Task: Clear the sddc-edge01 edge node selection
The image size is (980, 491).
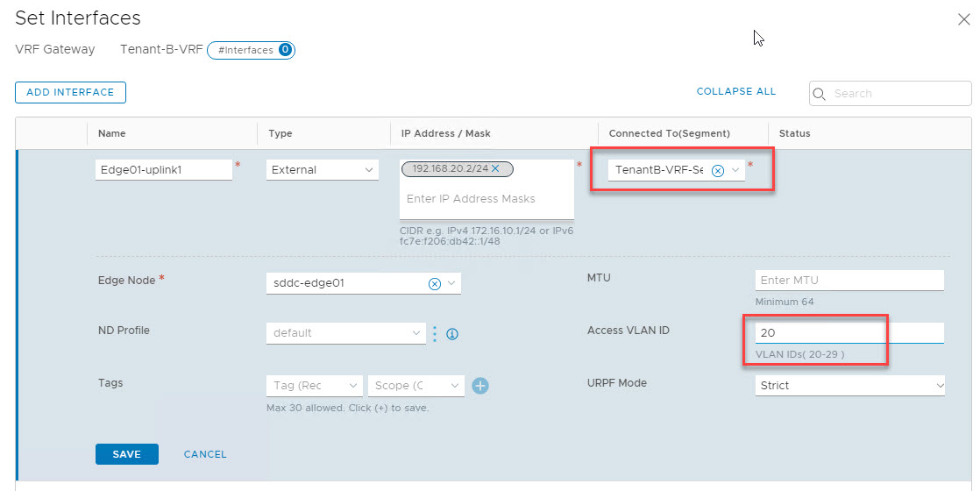Action: [434, 283]
